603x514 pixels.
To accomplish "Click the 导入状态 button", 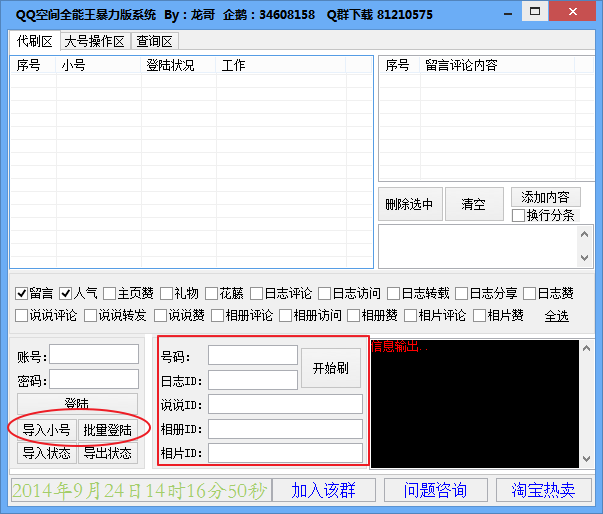I will point(47,453).
